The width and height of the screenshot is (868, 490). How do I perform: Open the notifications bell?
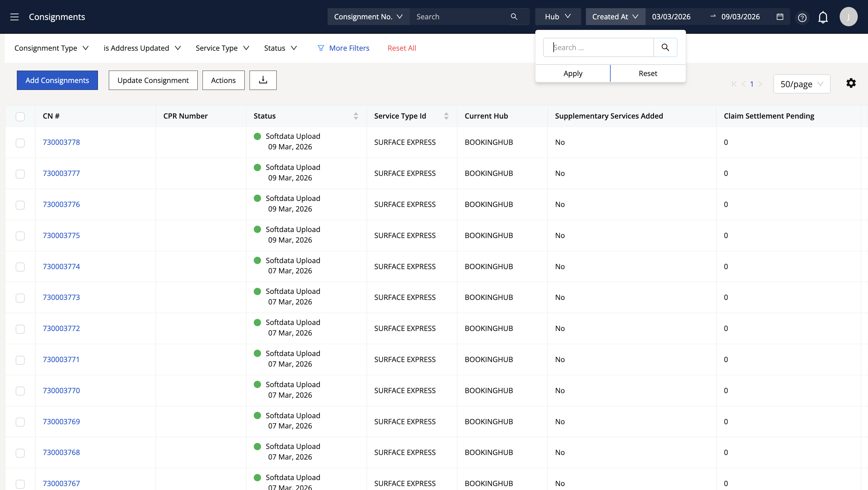point(823,17)
